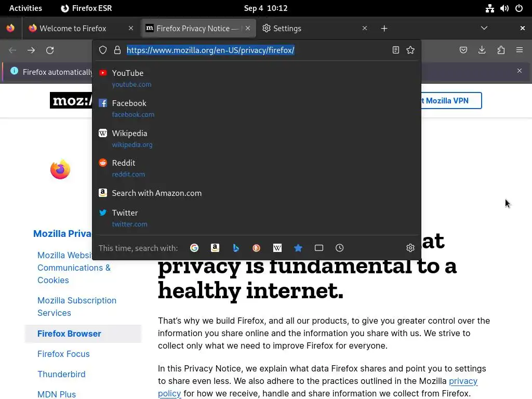Select the Twitter suggestion

(257, 218)
